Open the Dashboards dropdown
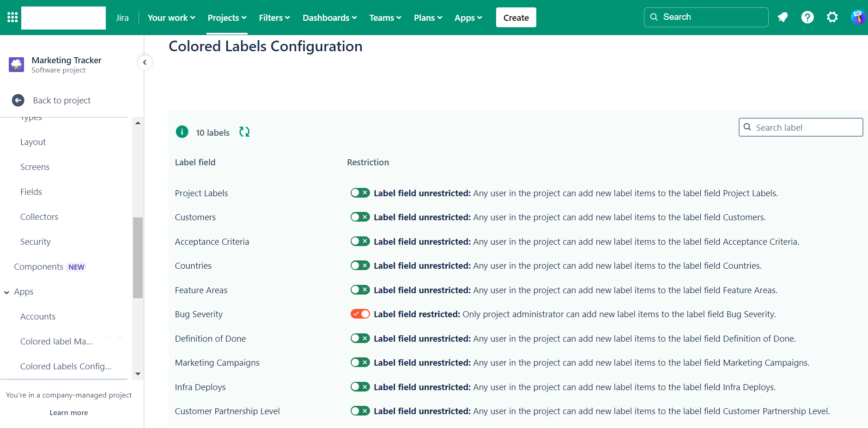The width and height of the screenshot is (868, 428). (329, 18)
